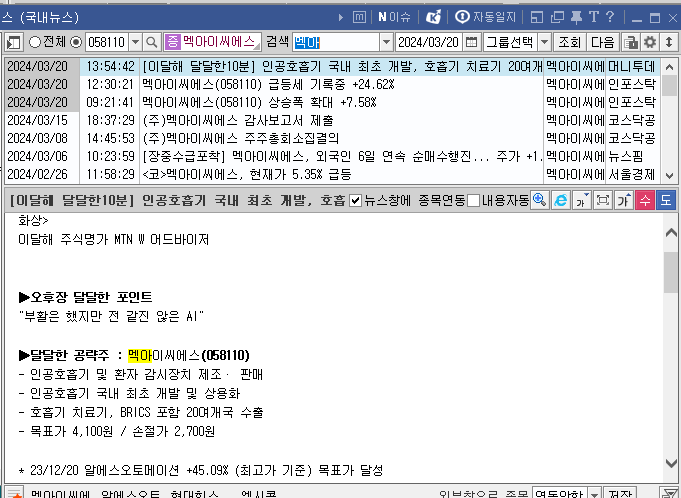Select the stock code radio button
This screenshot has height=498, width=681.
76,42
